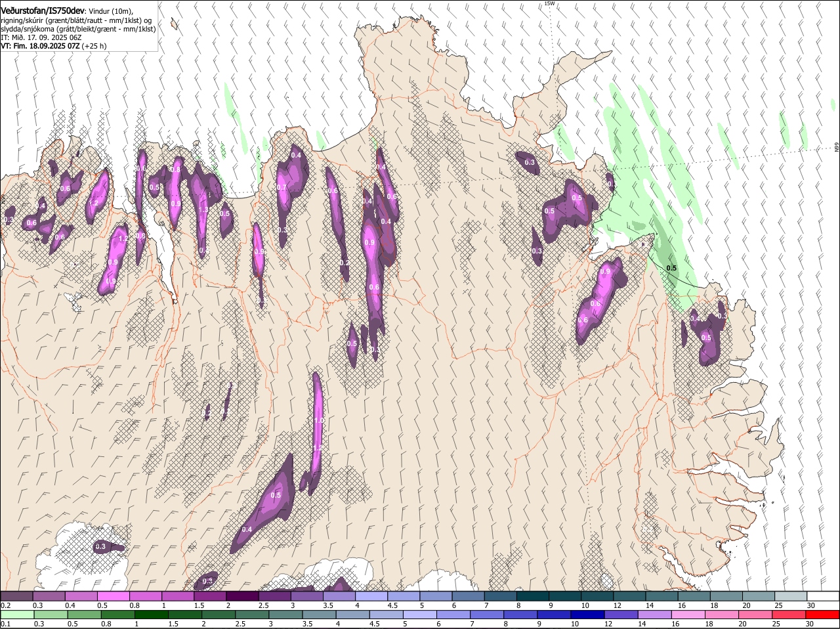Screen dimensions: 840x629
Task: Pick red lower swatch above 30
Action: click(x=823, y=615)
